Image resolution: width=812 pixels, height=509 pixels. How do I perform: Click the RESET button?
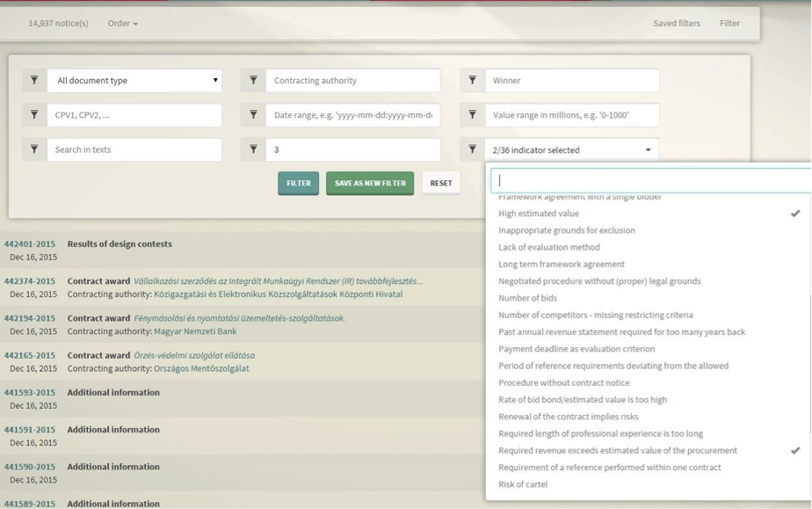(441, 184)
